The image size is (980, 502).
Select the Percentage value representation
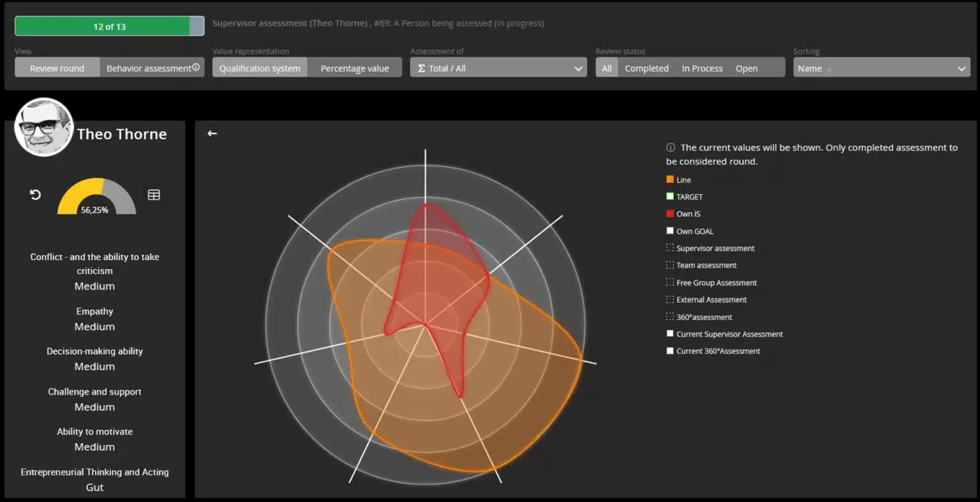point(355,68)
